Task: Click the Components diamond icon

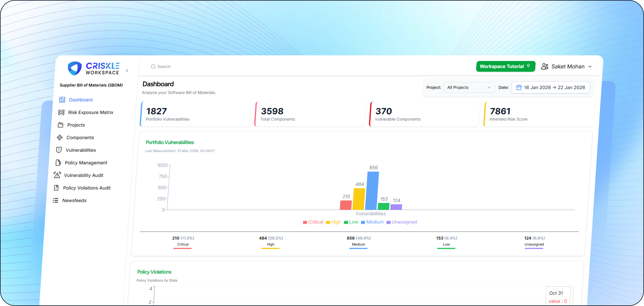Action: point(60,137)
